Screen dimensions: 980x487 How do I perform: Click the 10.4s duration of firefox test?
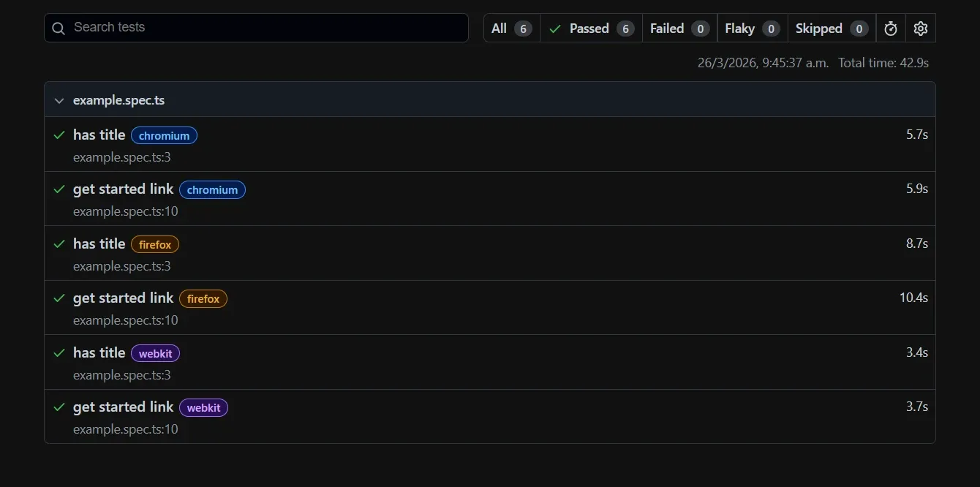pos(914,298)
